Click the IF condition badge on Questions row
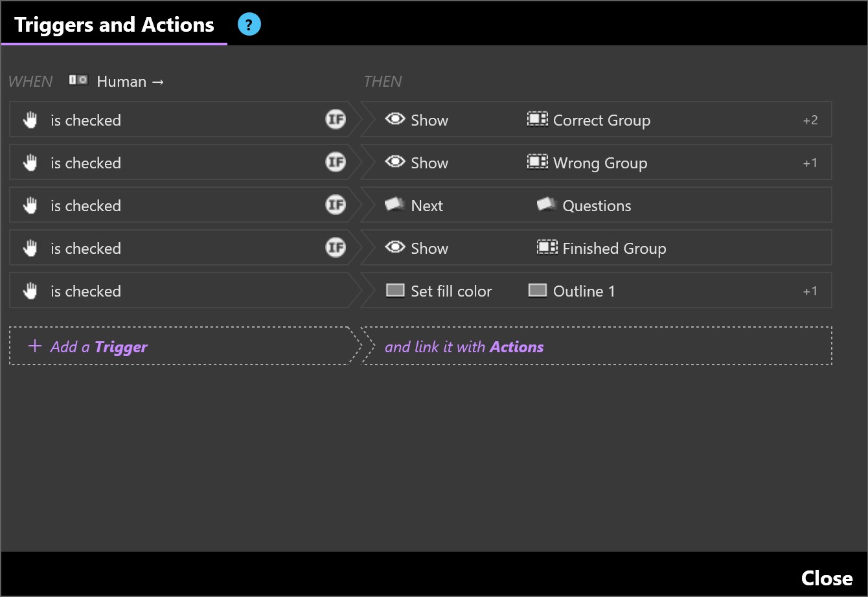Viewport: 868px width, 597px height. tap(336, 205)
